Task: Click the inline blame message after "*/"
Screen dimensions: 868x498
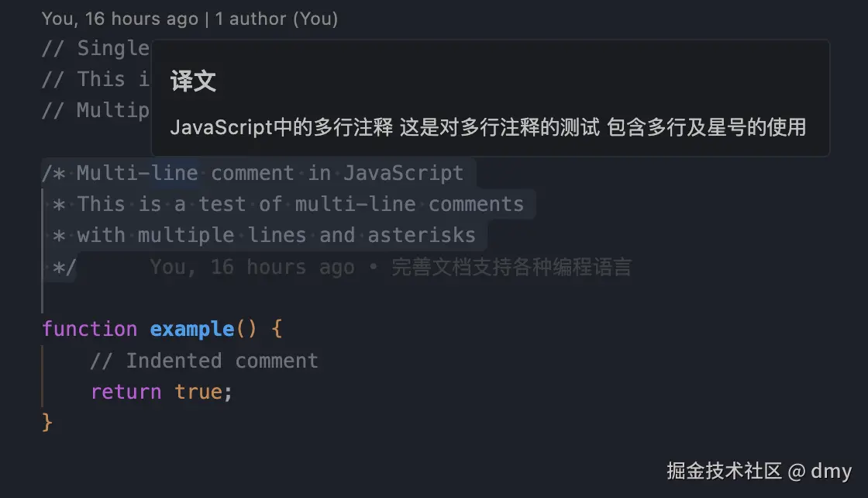Action: (391, 268)
